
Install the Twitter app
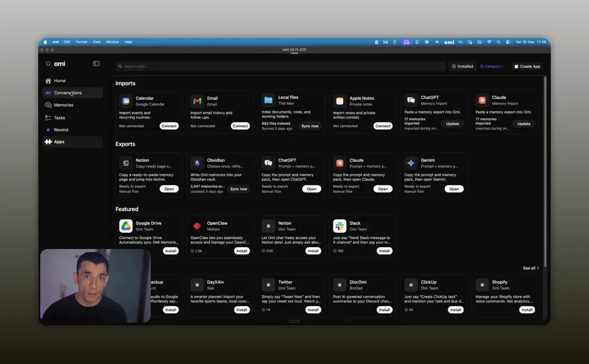pyautogui.click(x=313, y=310)
